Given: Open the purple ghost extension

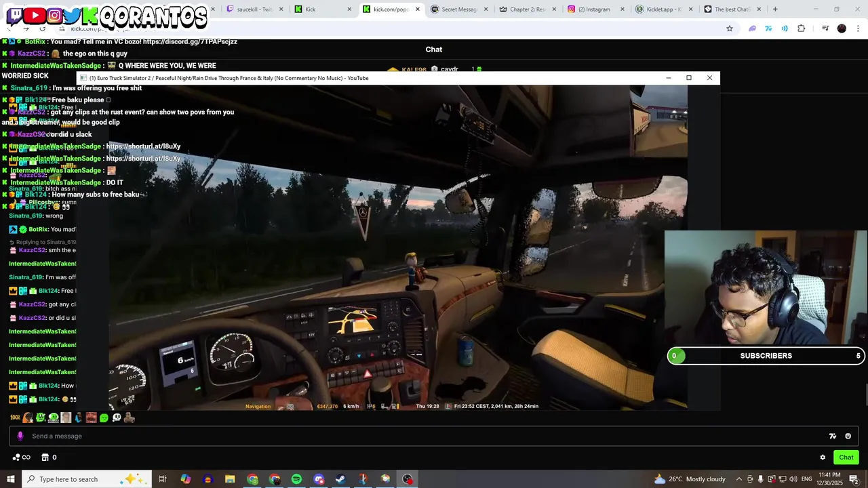Looking at the screenshot, I should pyautogui.click(x=752, y=28).
